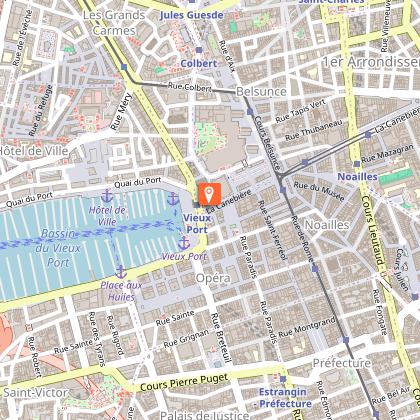Select the Hôtel de Ville ferry anchor icon

click(107, 196)
